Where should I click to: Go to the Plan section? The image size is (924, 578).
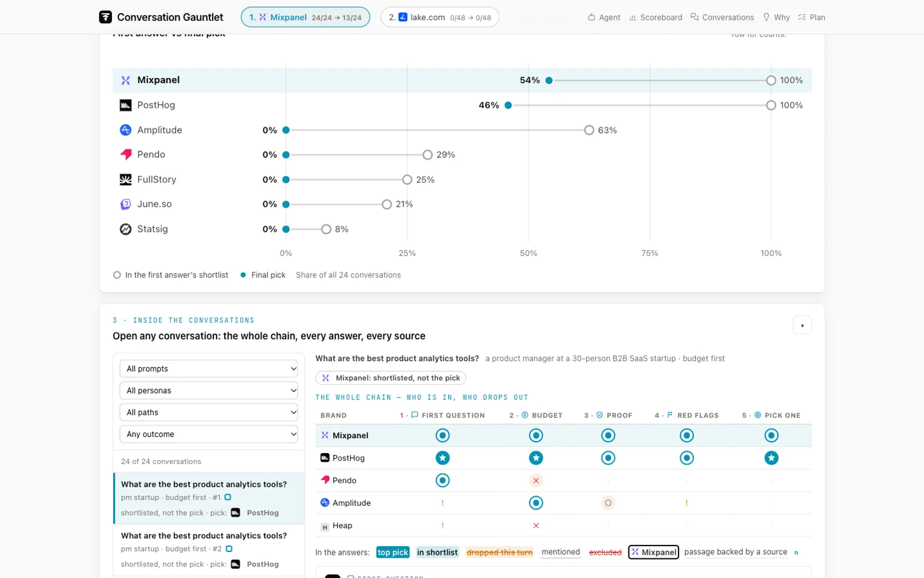coord(811,17)
